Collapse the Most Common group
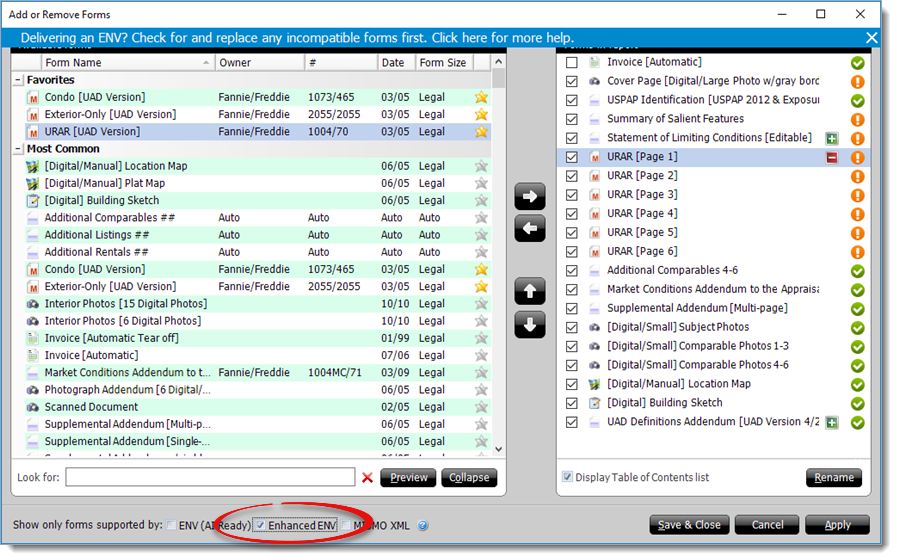Screen dimensions: 897x560 (18, 149)
